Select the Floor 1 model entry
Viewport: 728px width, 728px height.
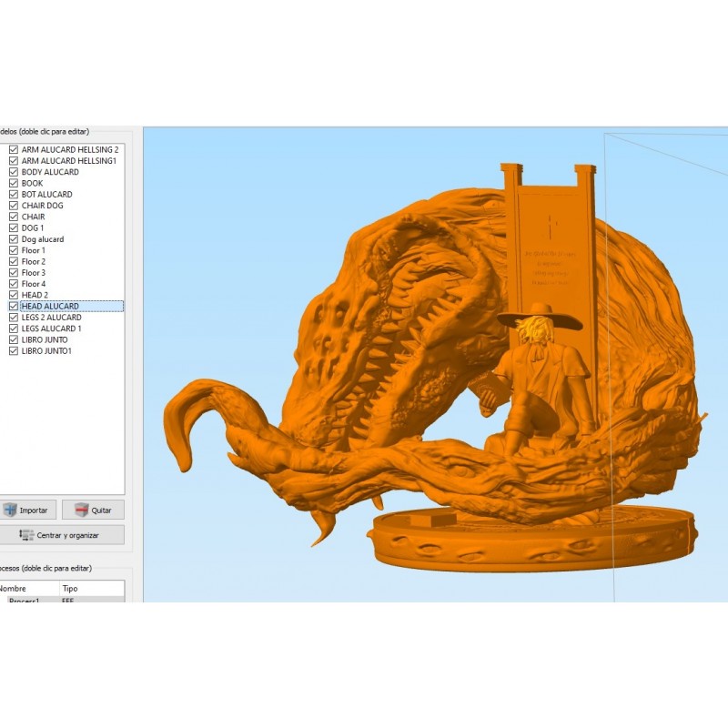(34, 250)
